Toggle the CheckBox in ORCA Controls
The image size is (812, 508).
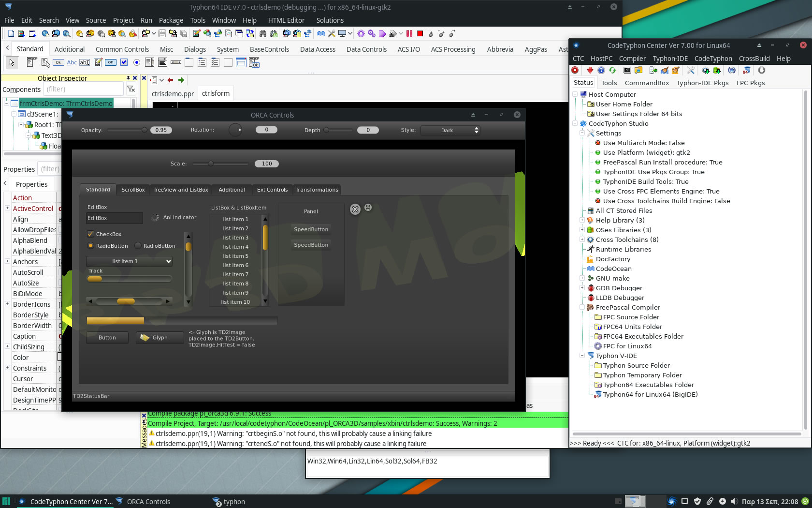(90, 234)
